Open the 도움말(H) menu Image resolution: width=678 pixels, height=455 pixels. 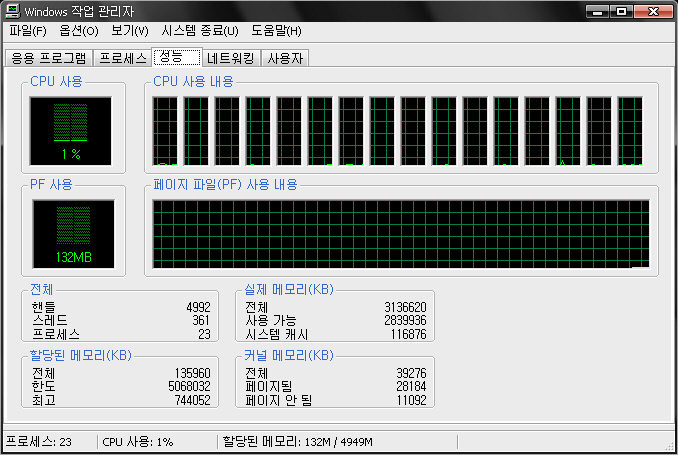click(x=276, y=31)
